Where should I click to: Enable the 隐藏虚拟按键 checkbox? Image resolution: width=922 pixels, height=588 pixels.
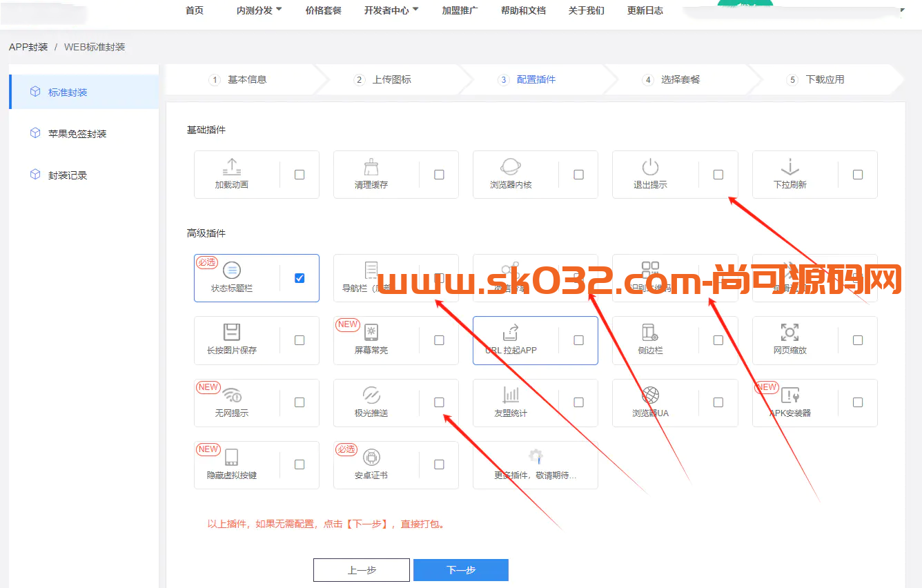coord(300,464)
